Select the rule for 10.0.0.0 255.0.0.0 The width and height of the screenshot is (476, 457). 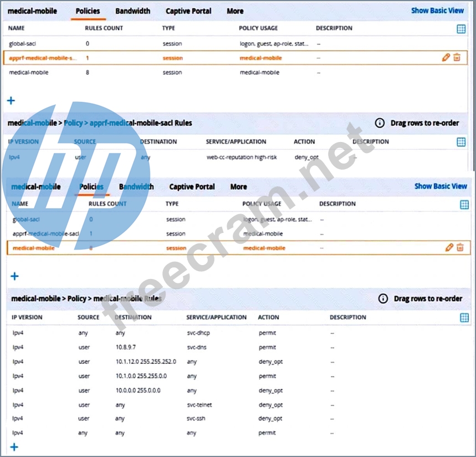click(239, 390)
